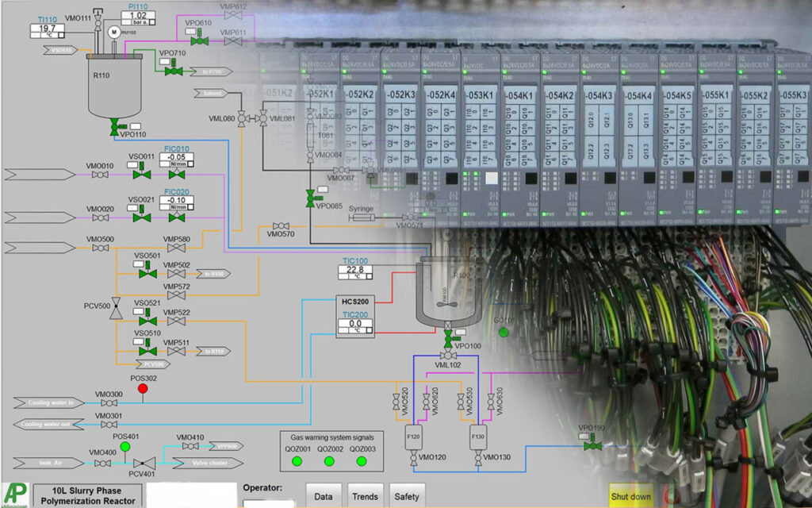Click the TIC200 temperature value 0.0
The width and height of the screenshot is (812, 508).
(355, 324)
